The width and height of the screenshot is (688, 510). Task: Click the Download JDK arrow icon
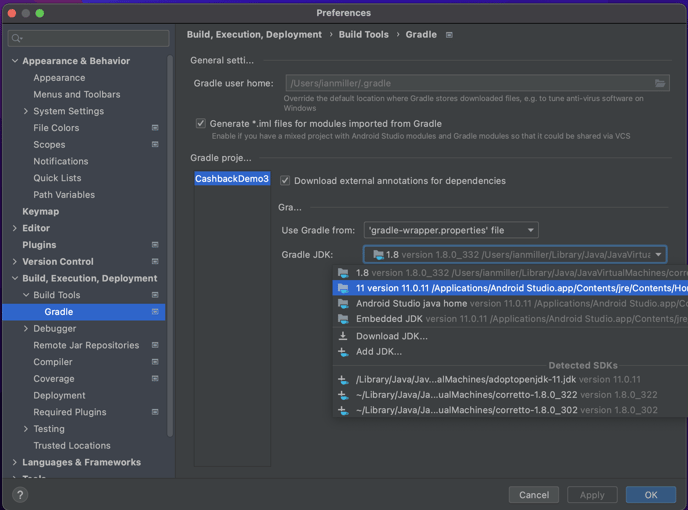point(343,337)
